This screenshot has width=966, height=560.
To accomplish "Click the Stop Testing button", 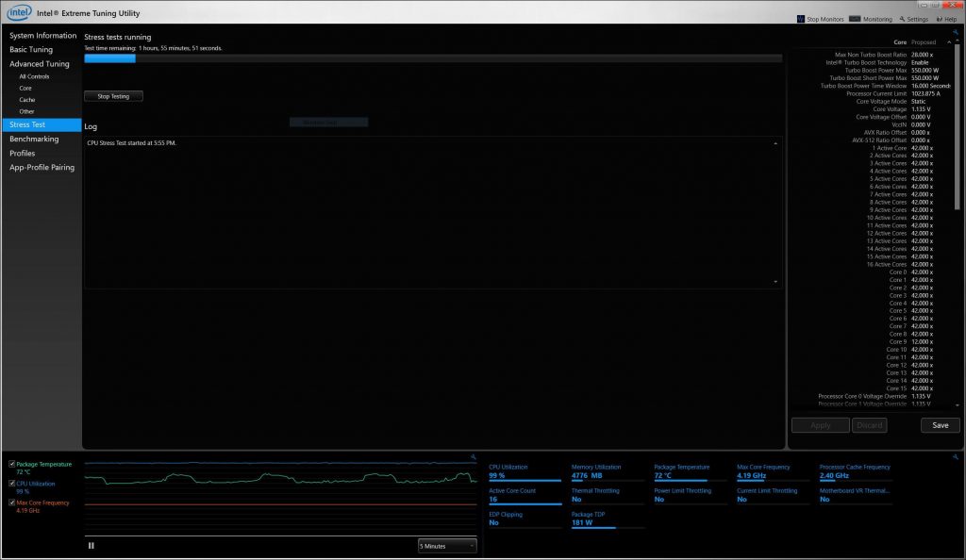I will point(113,96).
